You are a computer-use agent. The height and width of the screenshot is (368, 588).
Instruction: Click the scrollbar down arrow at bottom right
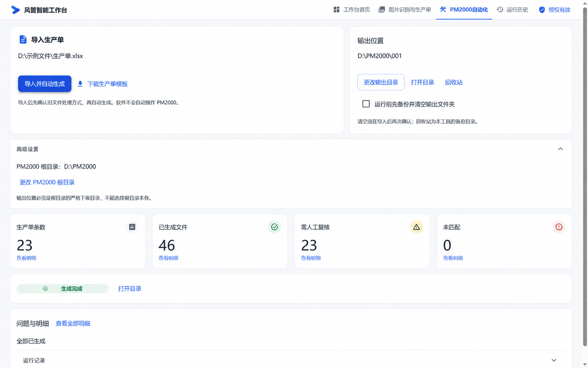point(585,365)
